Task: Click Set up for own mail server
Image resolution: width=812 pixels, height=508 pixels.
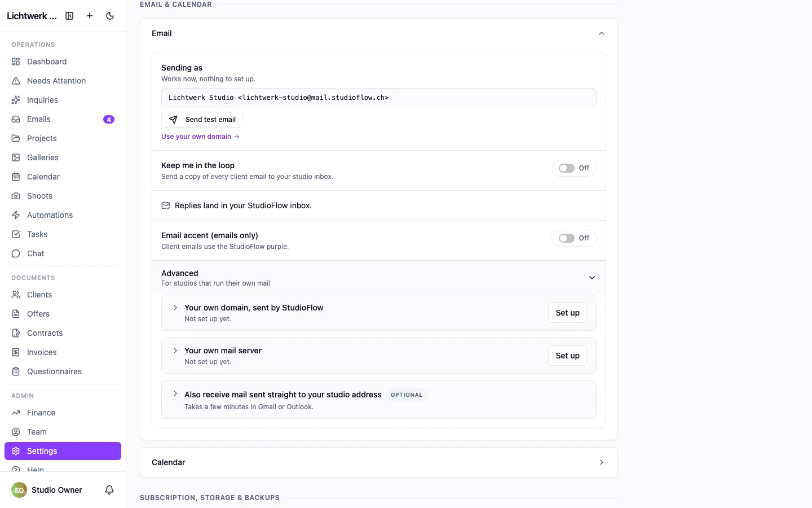Action: coord(567,356)
